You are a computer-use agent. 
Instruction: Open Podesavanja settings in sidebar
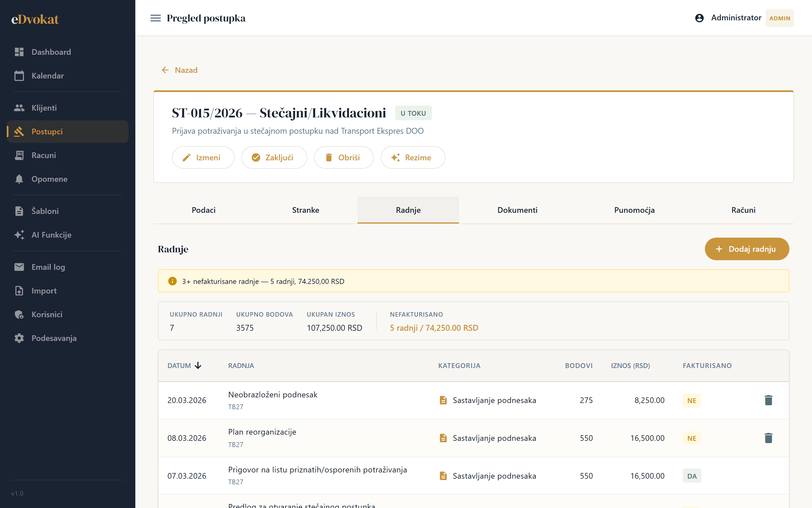67,338
